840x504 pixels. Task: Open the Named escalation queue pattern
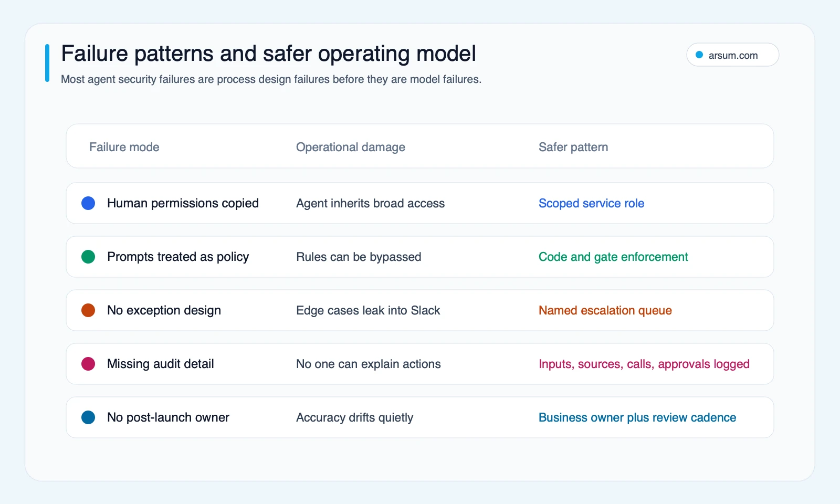pos(605,310)
